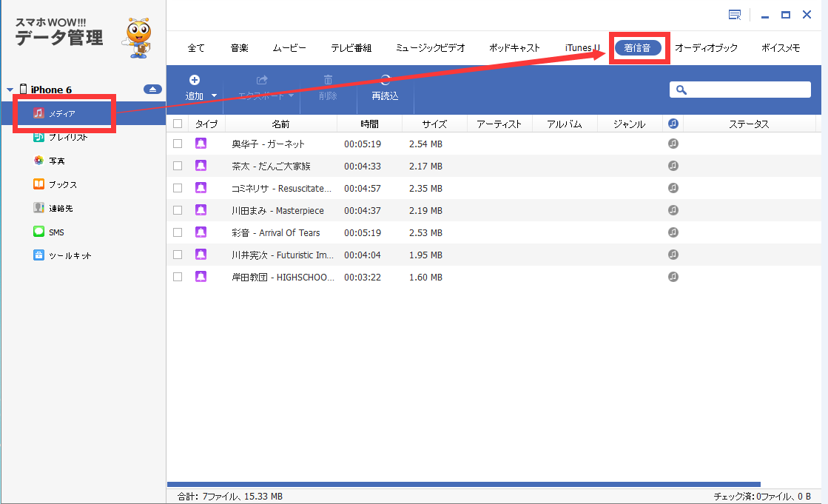Click the Delete (削除) trash icon
Screen dimensions: 828x504
point(328,80)
